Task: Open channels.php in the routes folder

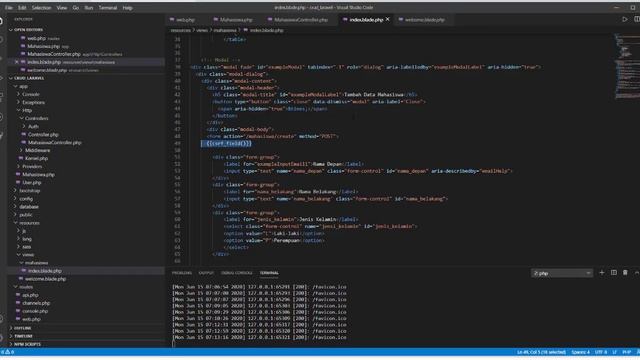Action: point(36,303)
